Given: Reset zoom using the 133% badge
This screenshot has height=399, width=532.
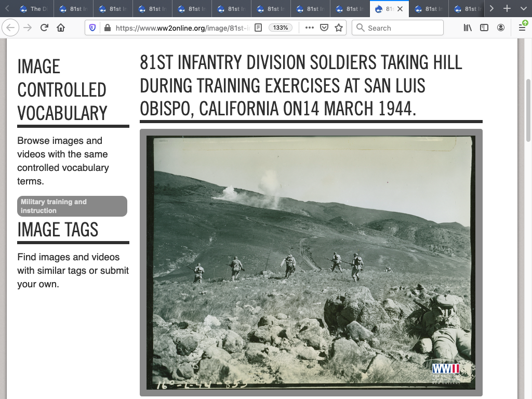Looking at the screenshot, I should click(x=281, y=28).
